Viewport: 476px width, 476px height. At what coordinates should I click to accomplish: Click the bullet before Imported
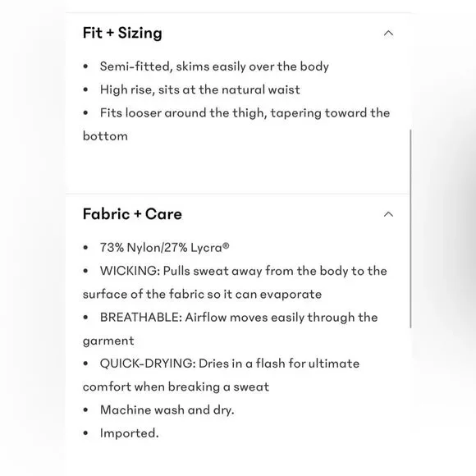(x=85, y=433)
